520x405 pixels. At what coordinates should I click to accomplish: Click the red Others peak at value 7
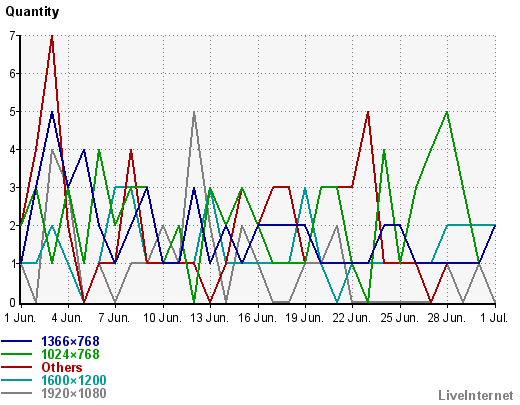coord(52,36)
